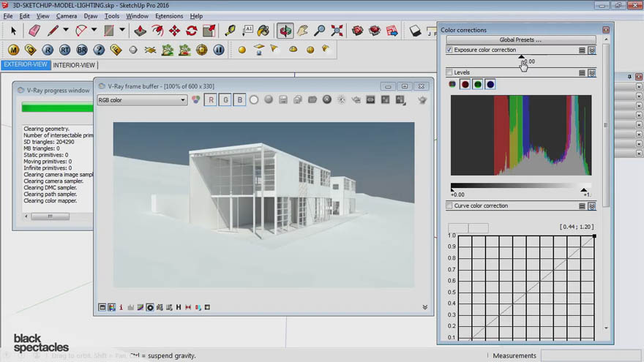
Task: Open the Levels section options menu
Action: pos(582,72)
